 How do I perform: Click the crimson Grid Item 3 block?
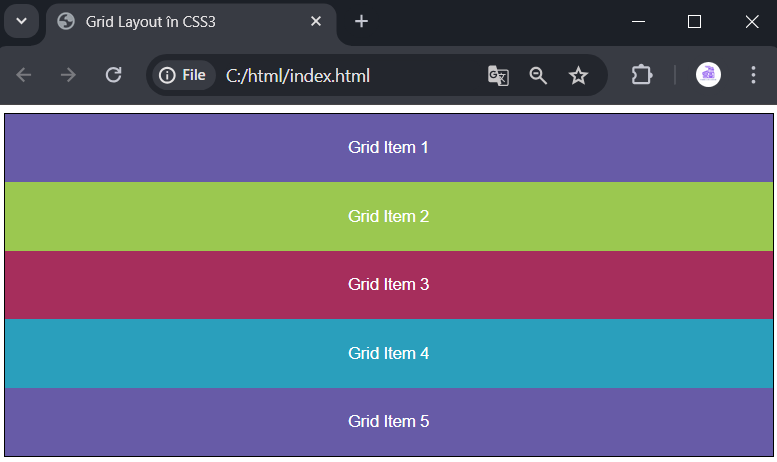click(388, 285)
